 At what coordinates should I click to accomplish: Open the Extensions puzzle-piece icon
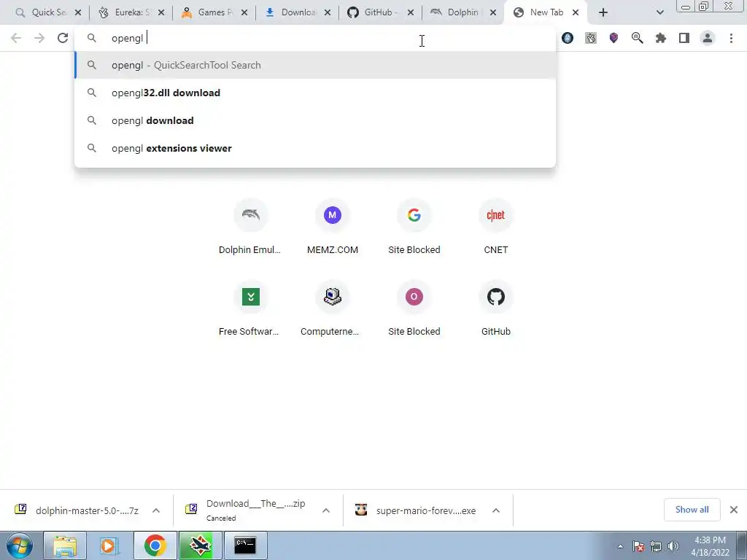661,38
